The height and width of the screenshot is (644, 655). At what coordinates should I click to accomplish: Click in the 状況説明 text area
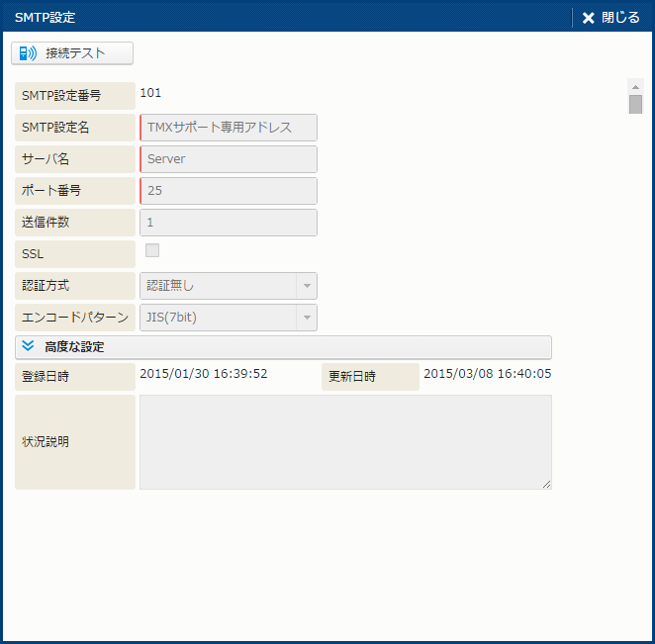coord(345,441)
